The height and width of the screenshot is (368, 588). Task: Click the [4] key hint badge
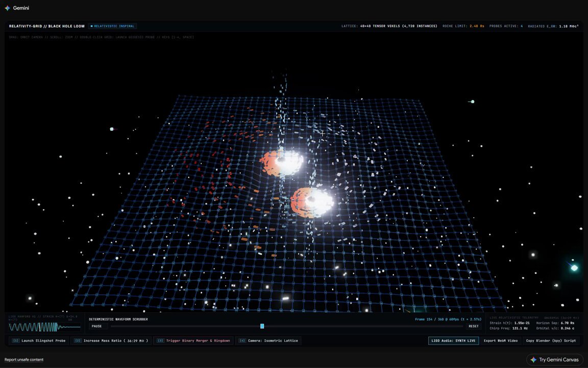coord(242,340)
